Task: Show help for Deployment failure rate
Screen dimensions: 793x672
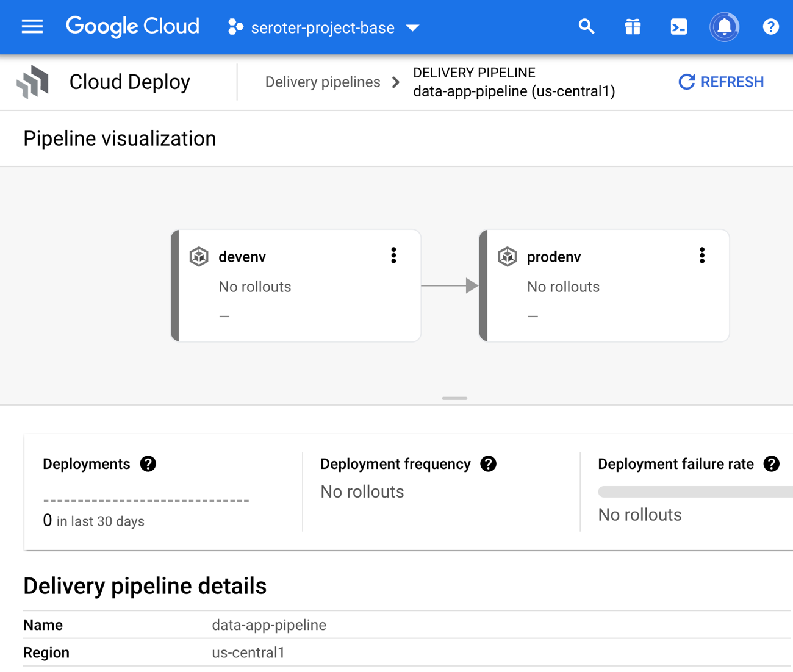Action: pyautogui.click(x=771, y=464)
